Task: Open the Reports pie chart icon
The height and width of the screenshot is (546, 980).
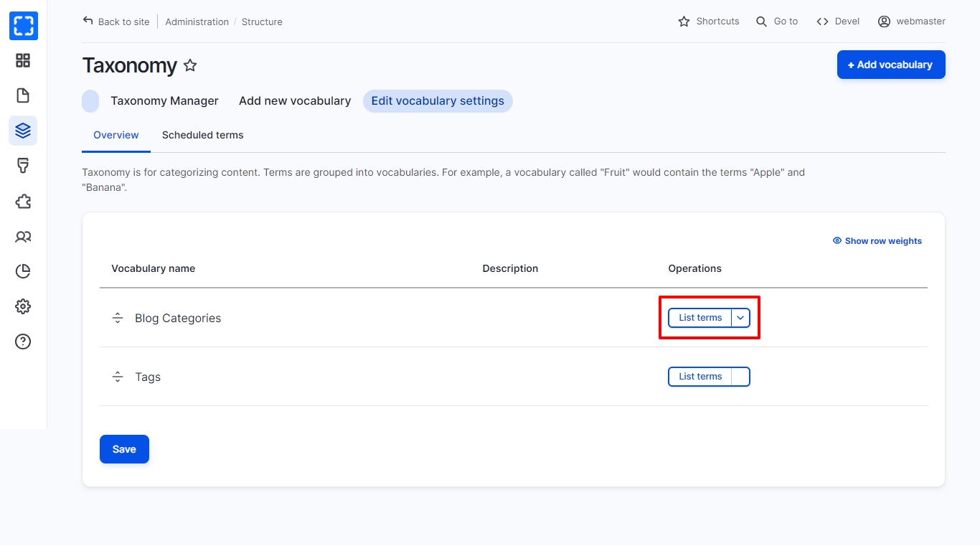Action: click(23, 271)
